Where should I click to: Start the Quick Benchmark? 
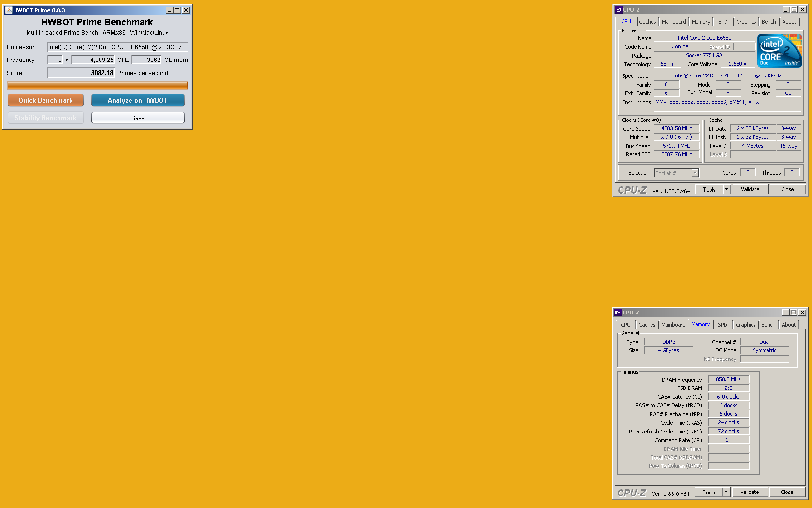pyautogui.click(x=45, y=100)
